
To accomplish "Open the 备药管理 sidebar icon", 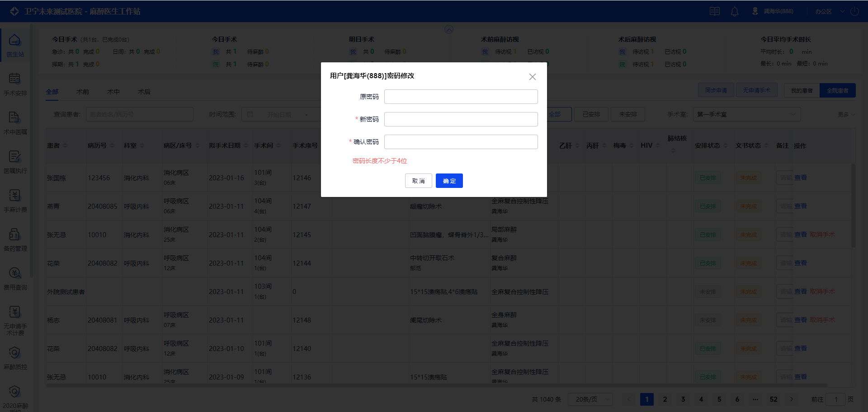I will coord(15,234).
